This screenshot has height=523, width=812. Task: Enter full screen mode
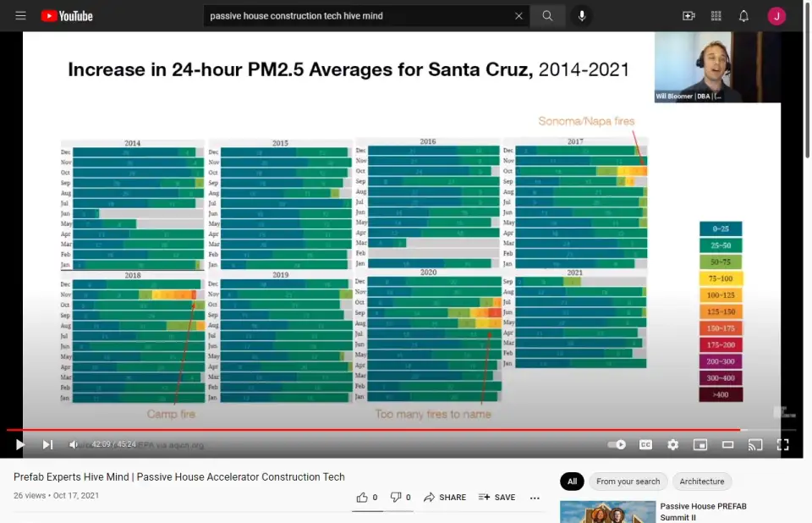coord(782,444)
